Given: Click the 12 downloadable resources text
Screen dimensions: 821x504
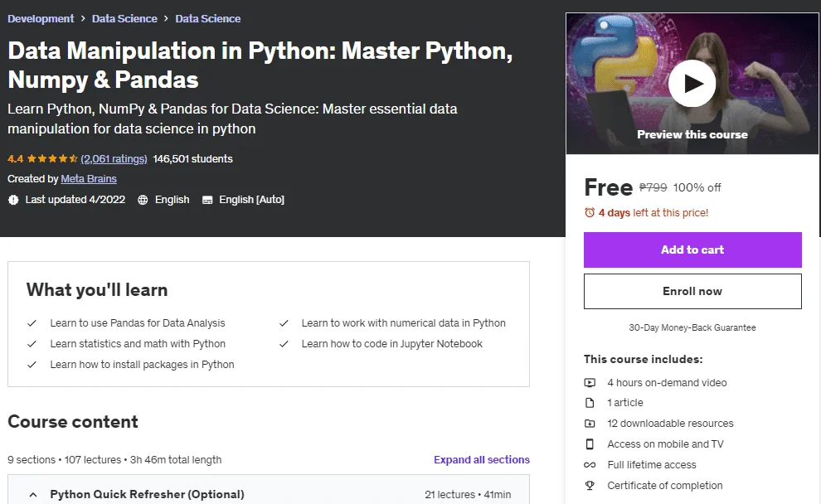Looking at the screenshot, I should pyautogui.click(x=670, y=424).
